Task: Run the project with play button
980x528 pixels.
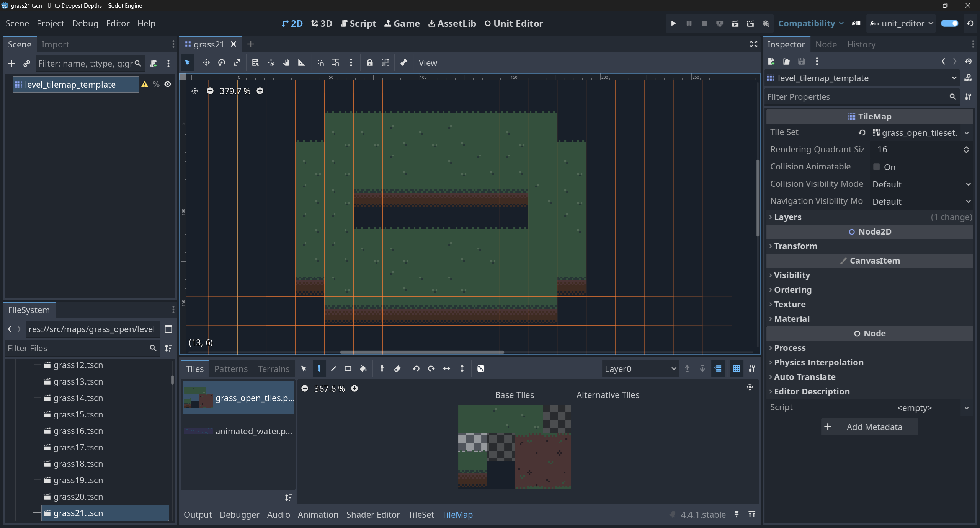Action: [673, 23]
